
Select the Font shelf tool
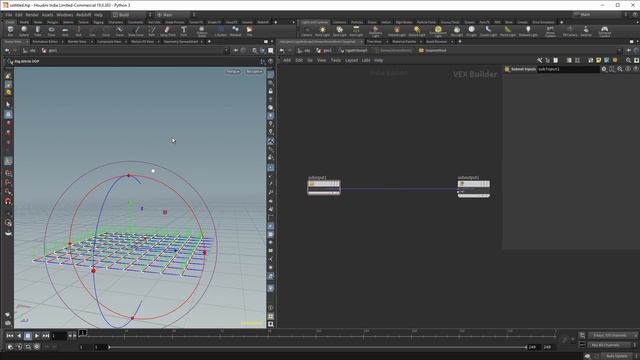(x=184, y=31)
